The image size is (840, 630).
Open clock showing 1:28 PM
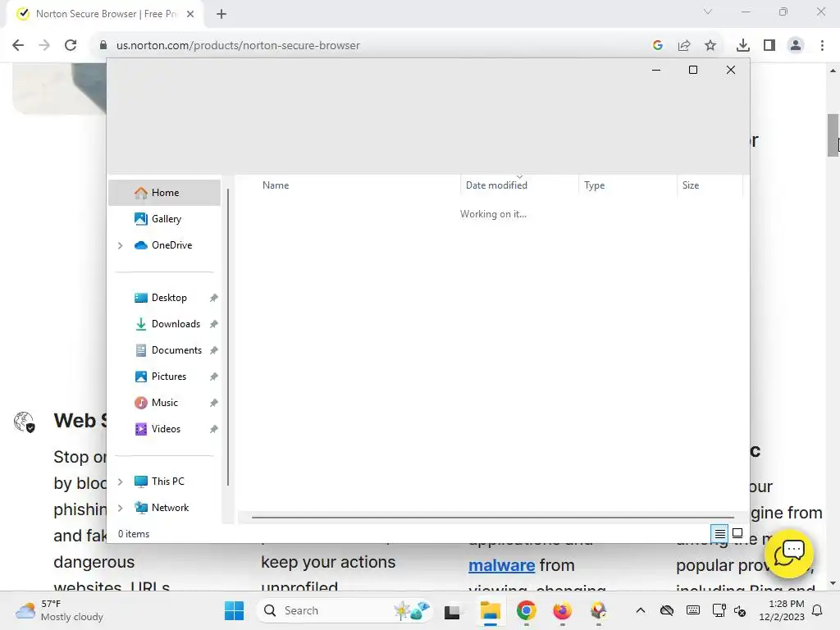point(782,610)
